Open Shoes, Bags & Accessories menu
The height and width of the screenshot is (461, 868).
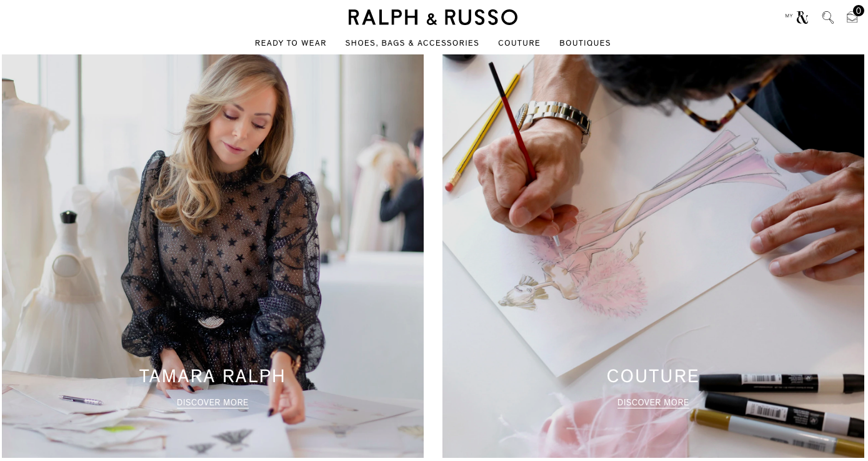coord(412,43)
